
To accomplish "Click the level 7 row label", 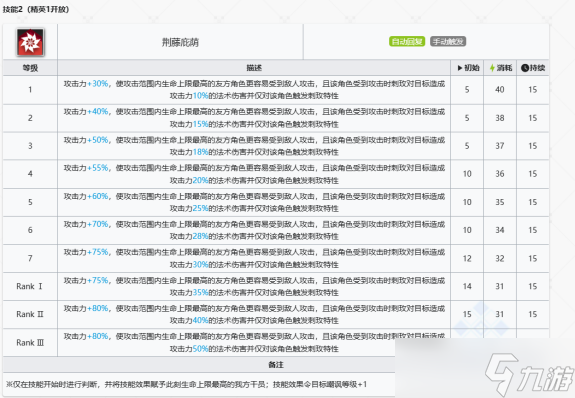I will click(30, 258).
